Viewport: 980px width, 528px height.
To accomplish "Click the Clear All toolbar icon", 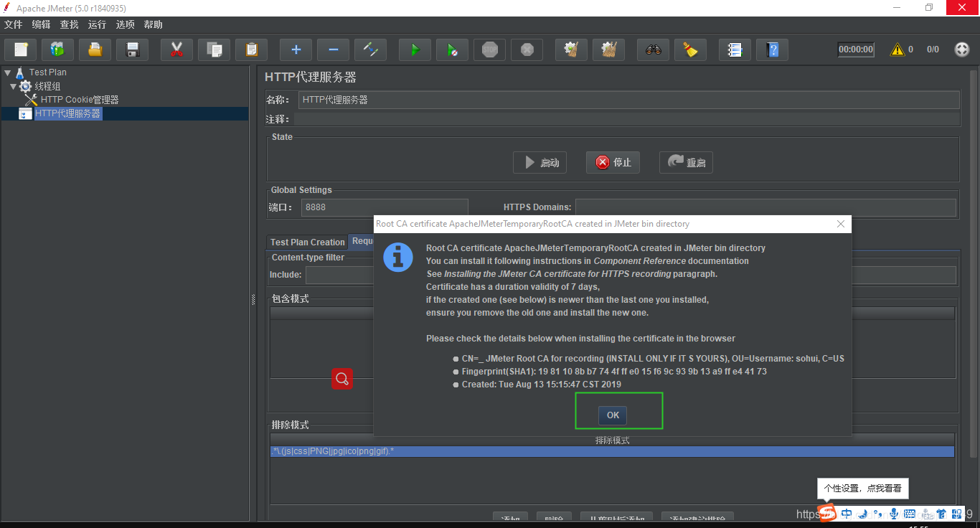I will (608, 49).
